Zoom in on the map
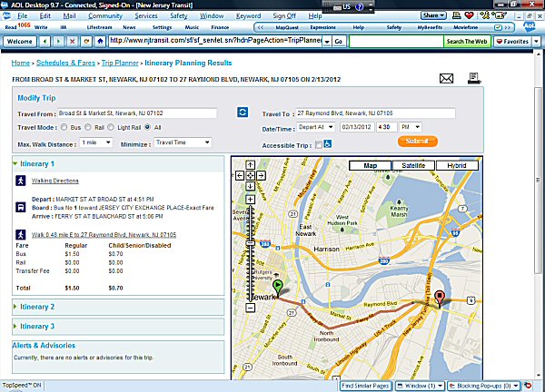This screenshot has height=392, width=545. pos(251,200)
